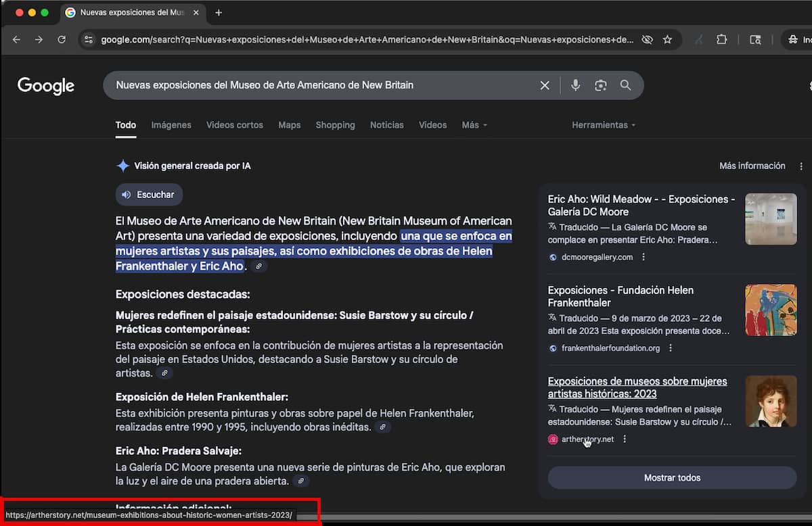Switch to the Imágenes tab

[171, 125]
